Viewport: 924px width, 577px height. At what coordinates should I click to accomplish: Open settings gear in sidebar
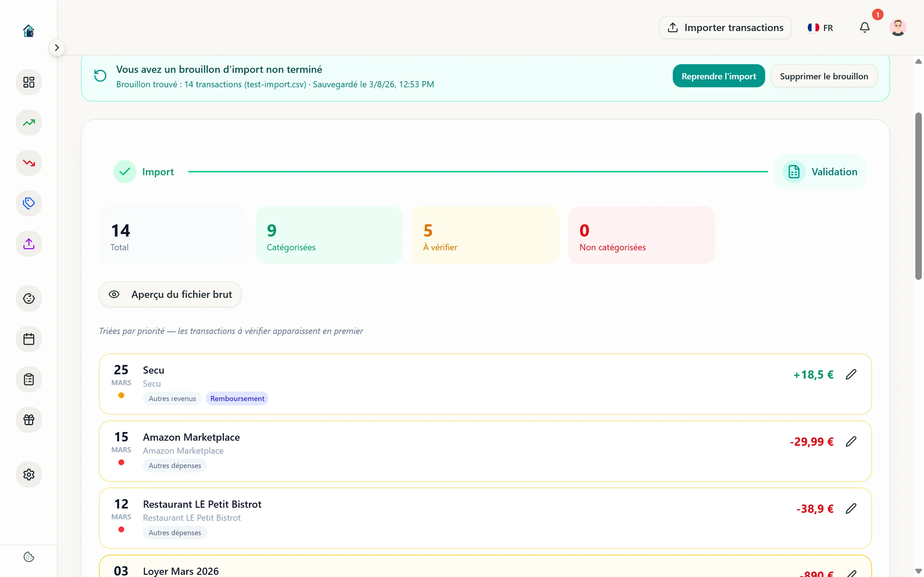click(x=29, y=474)
